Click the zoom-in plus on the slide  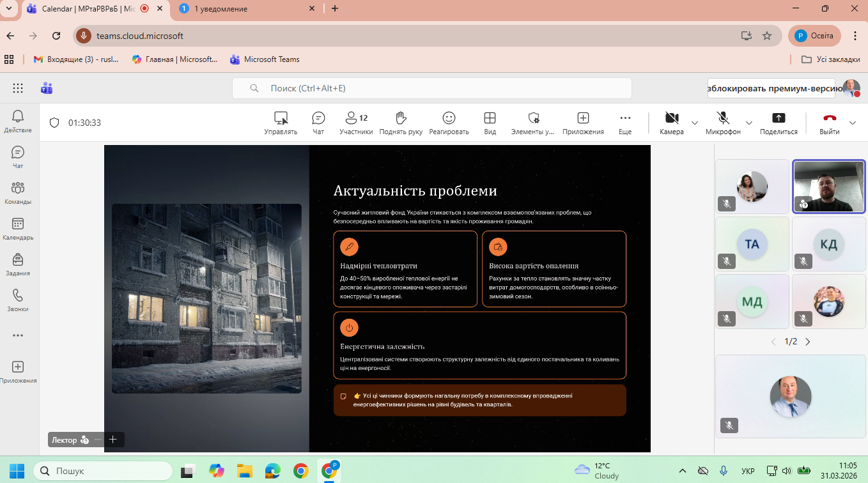pyautogui.click(x=113, y=440)
